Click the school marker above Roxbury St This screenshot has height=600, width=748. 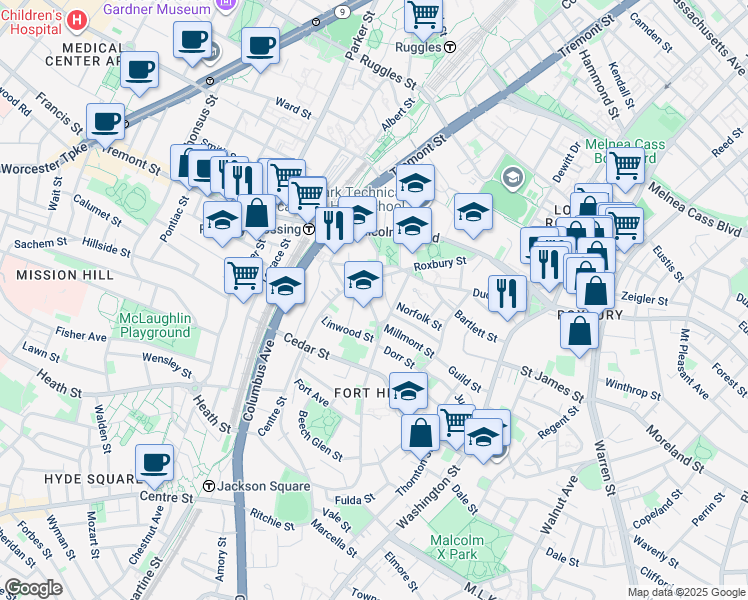[x=413, y=229]
